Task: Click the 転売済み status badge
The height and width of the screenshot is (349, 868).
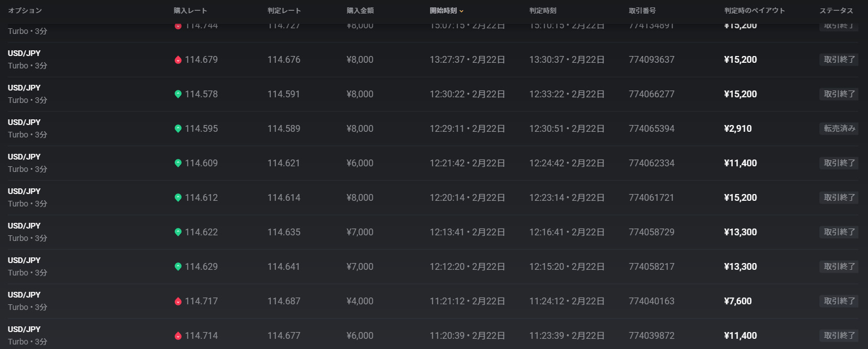Action: (x=839, y=129)
